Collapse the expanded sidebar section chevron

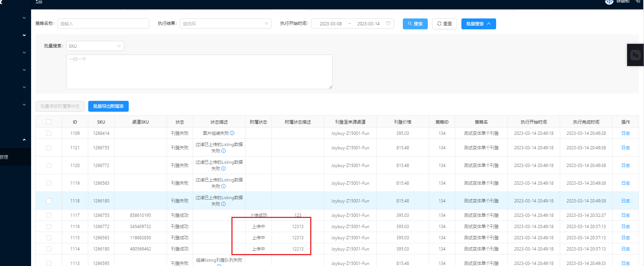(x=24, y=140)
